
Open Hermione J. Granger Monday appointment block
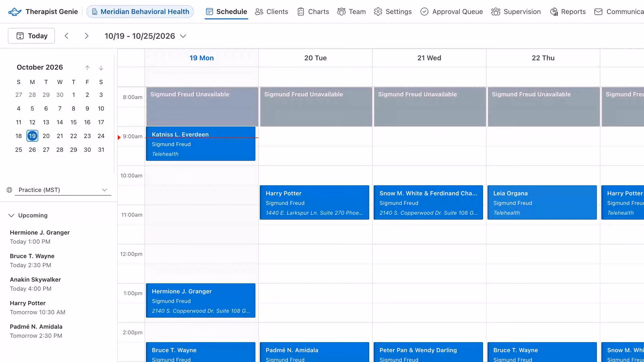click(x=201, y=301)
